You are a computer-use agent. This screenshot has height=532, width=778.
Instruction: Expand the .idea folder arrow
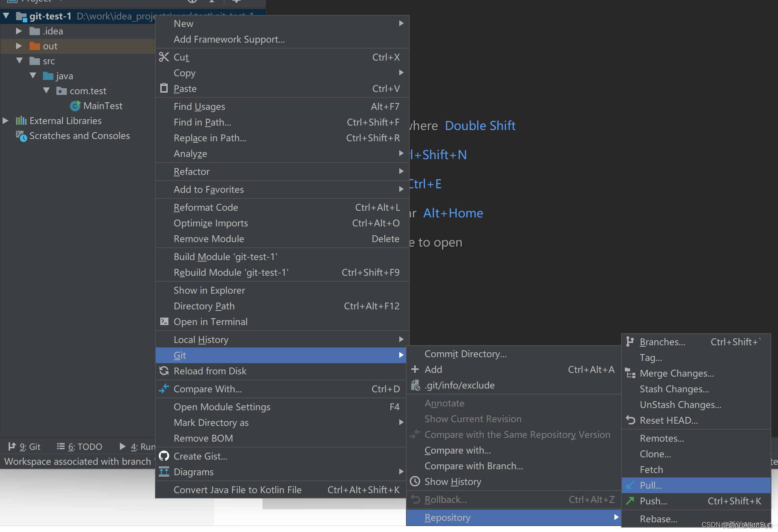click(x=19, y=31)
